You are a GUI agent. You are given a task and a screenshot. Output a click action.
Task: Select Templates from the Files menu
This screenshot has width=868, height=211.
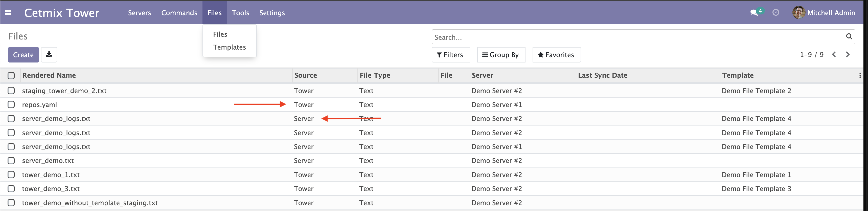229,47
